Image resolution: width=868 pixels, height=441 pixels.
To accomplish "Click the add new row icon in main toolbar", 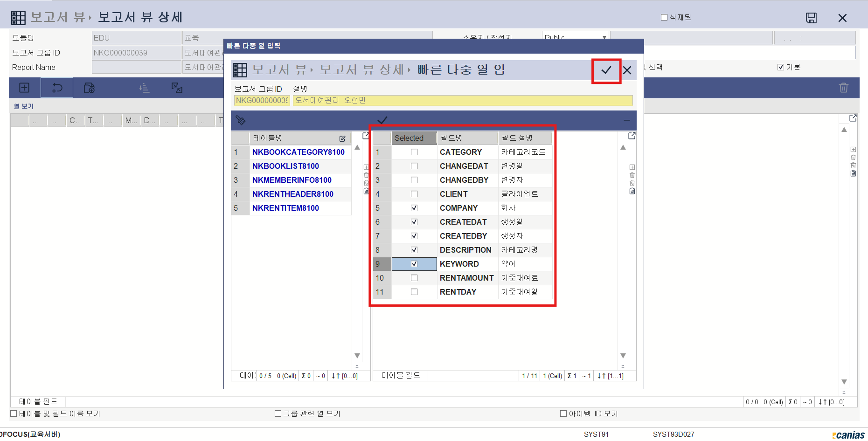I will coord(24,88).
